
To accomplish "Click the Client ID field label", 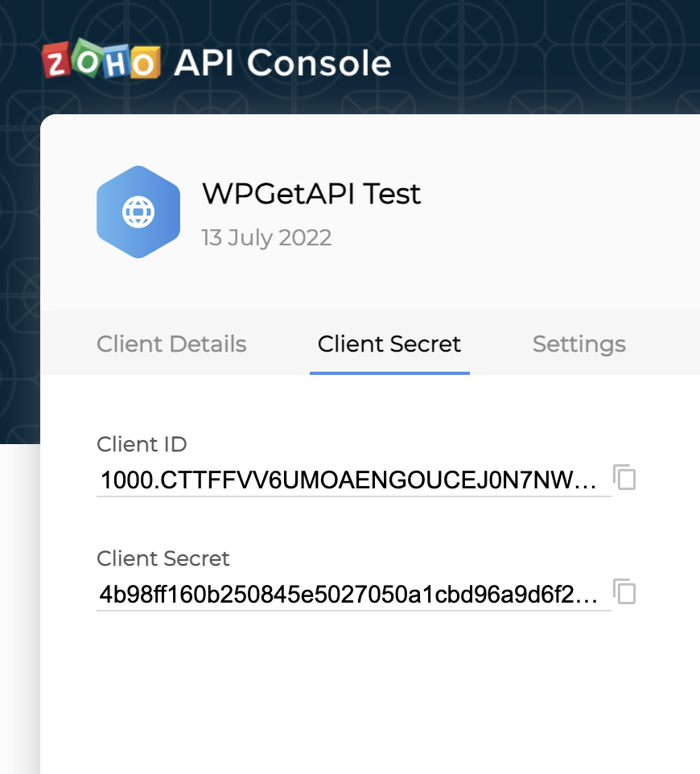I will point(142,444).
